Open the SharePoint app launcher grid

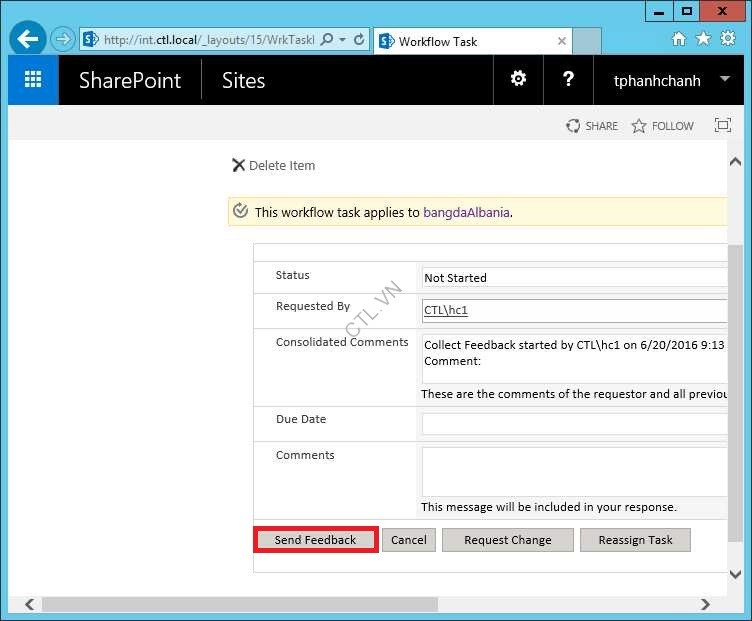click(33, 80)
